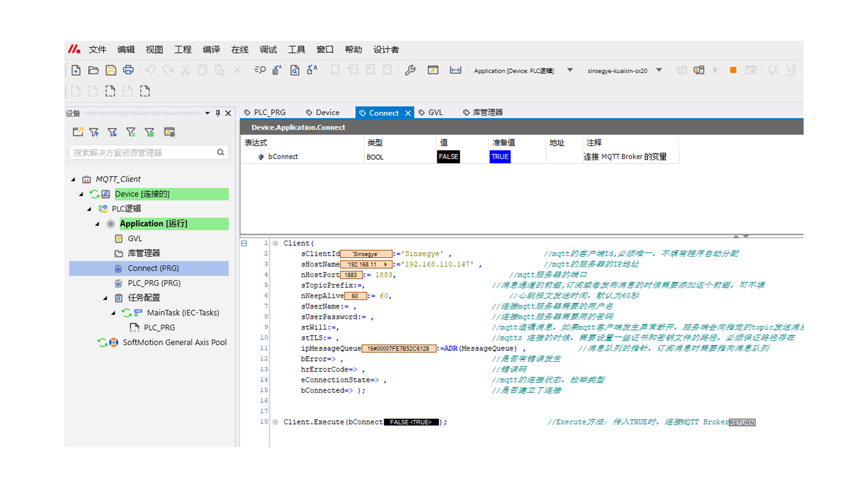The image size is (868, 488).
Task: Click the blue TRUE prepared value cell
Action: [x=500, y=157]
